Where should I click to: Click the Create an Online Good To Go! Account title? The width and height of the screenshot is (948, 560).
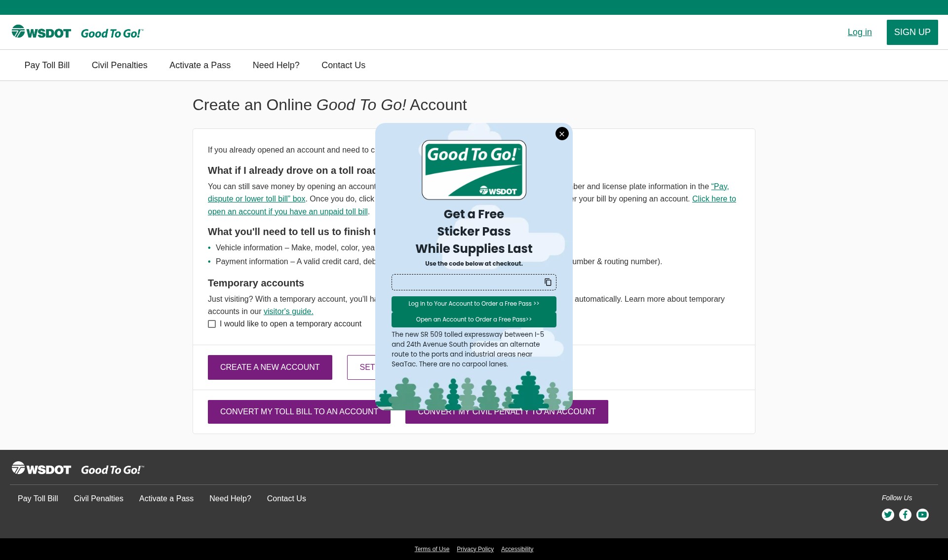click(x=329, y=105)
